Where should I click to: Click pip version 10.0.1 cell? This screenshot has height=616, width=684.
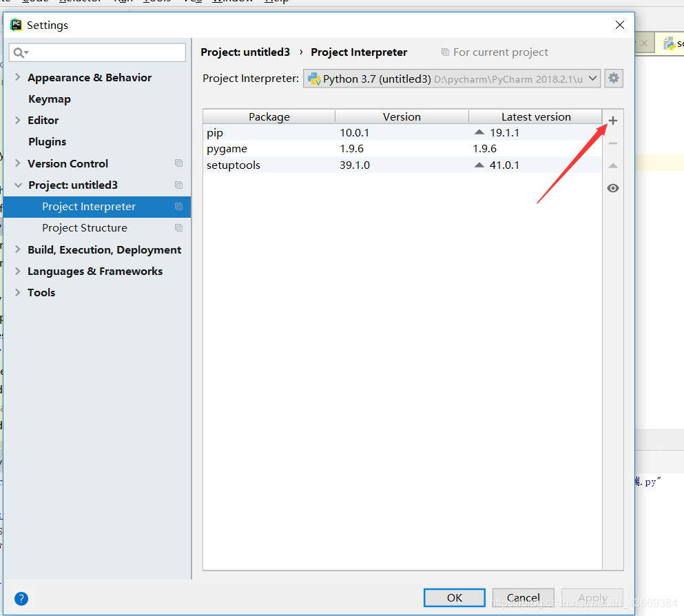pyautogui.click(x=354, y=132)
